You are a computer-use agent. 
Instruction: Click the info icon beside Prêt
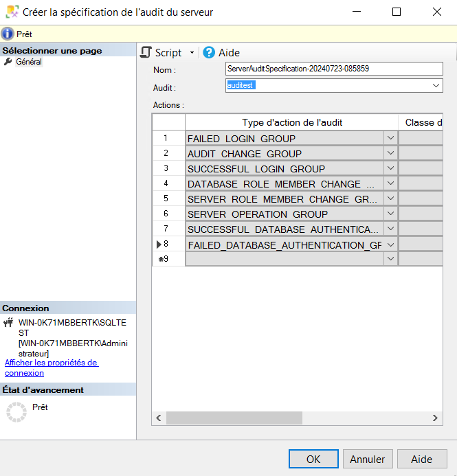(x=8, y=34)
